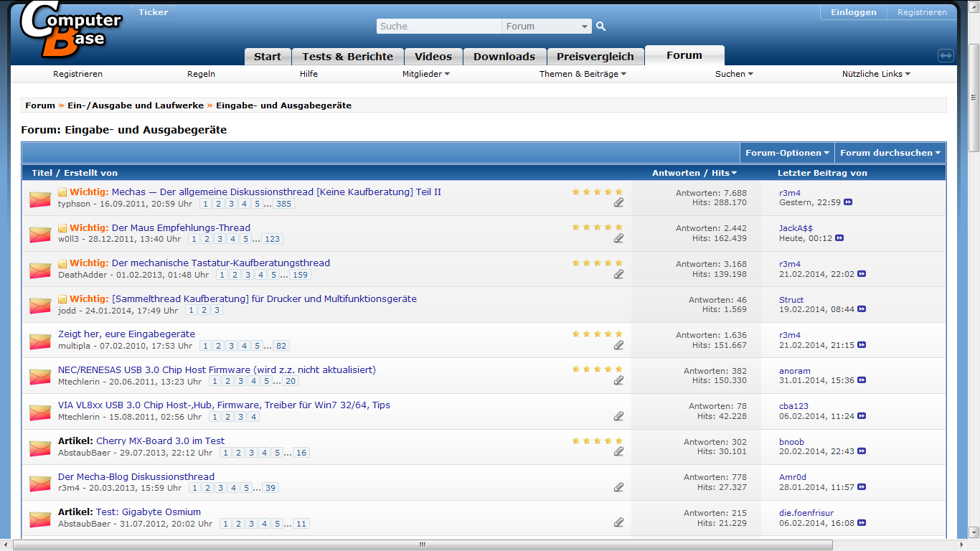Open Regeln in forum navigation
The image size is (980, 551).
click(202, 74)
